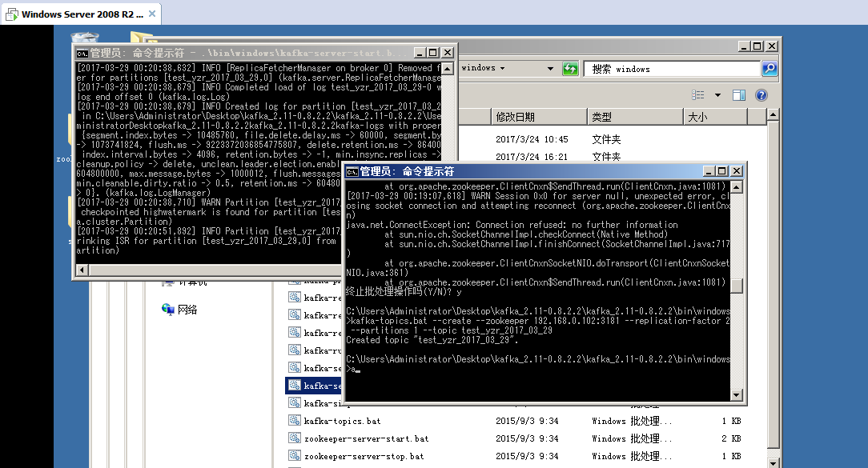Click the Explorer refresh button beside the address bar
This screenshot has width=868, height=468.
[569, 69]
